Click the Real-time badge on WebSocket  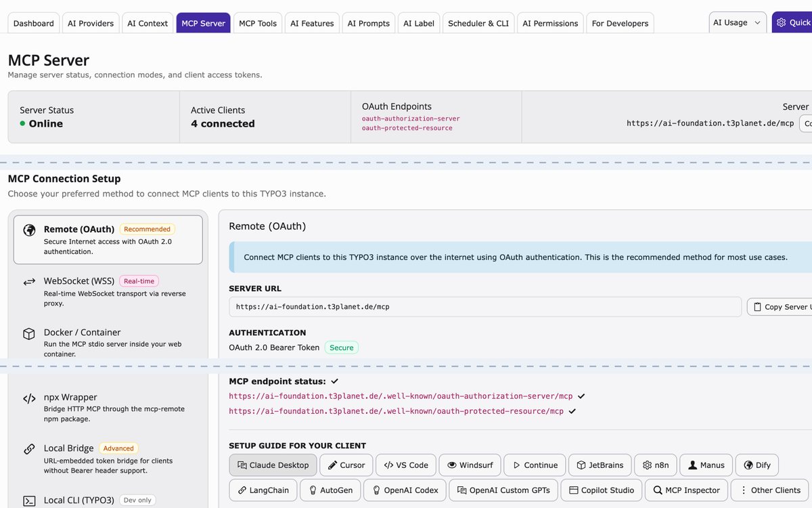click(x=139, y=281)
